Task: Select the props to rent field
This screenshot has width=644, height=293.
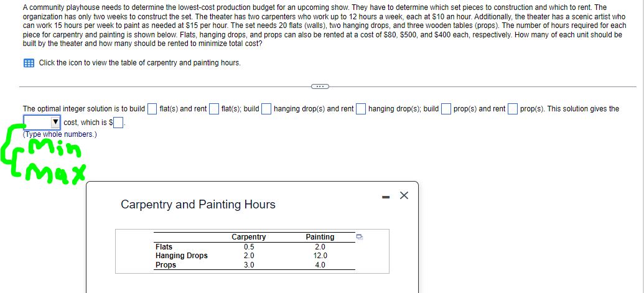Action: [x=512, y=109]
